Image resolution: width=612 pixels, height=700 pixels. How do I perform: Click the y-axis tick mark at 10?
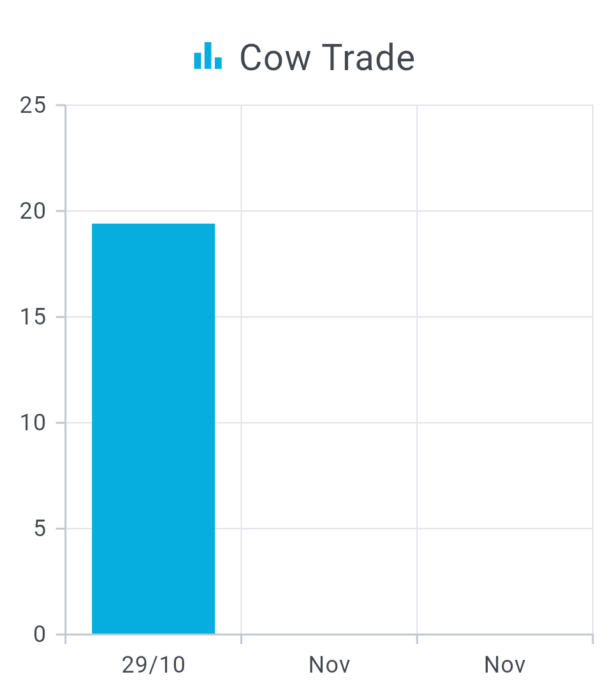pos(61,423)
